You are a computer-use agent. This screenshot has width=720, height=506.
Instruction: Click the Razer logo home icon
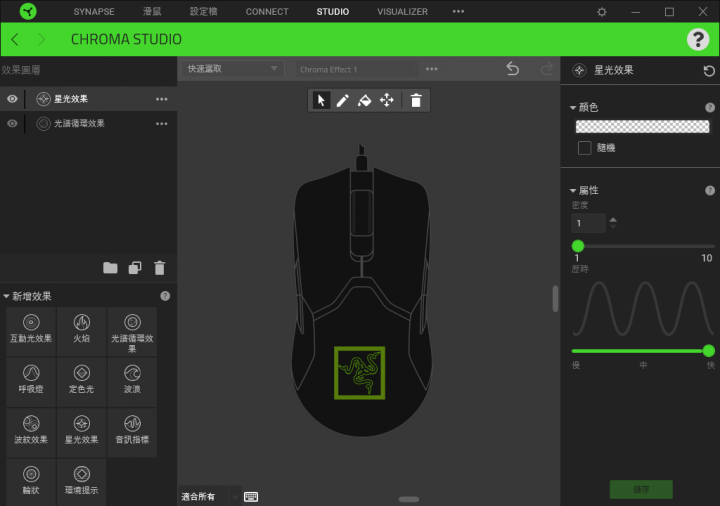click(x=28, y=11)
